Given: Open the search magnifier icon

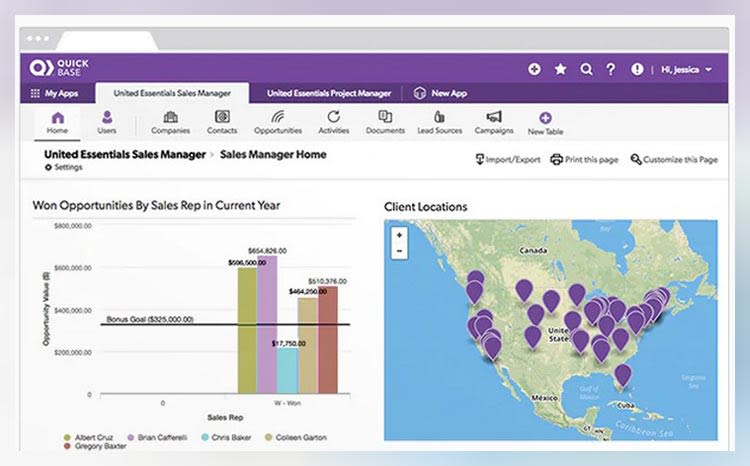Looking at the screenshot, I should [586, 69].
